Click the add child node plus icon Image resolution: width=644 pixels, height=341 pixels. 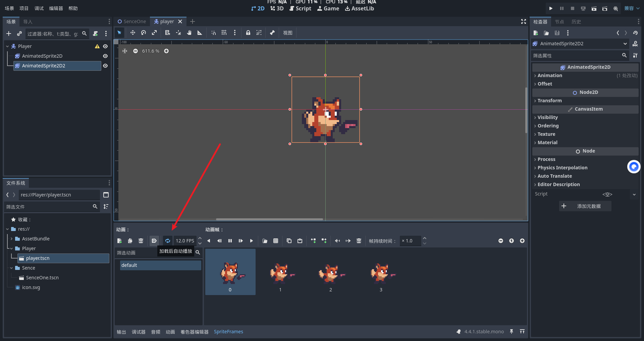pyautogui.click(x=9, y=34)
